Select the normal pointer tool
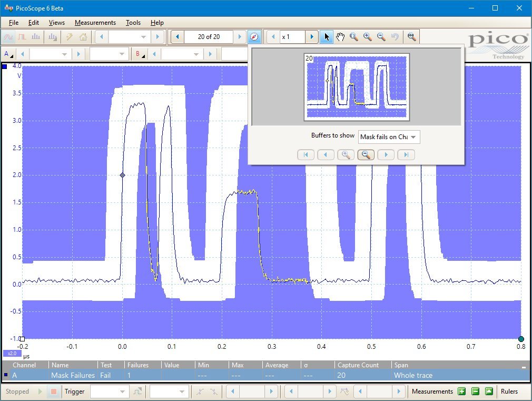532x401 pixels. tap(327, 37)
